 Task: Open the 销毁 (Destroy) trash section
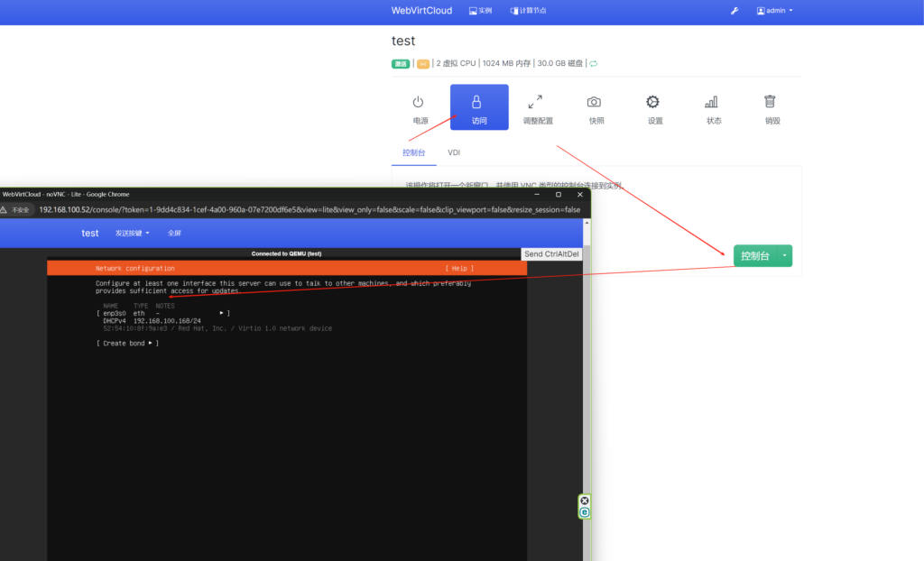pyautogui.click(x=772, y=109)
